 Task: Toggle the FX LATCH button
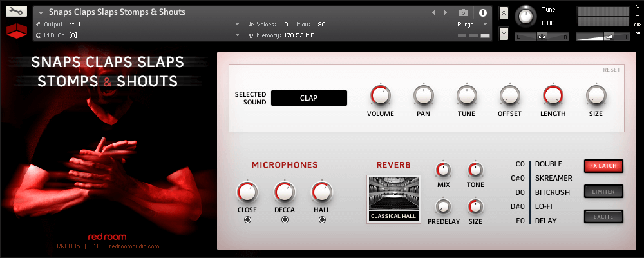click(x=603, y=166)
